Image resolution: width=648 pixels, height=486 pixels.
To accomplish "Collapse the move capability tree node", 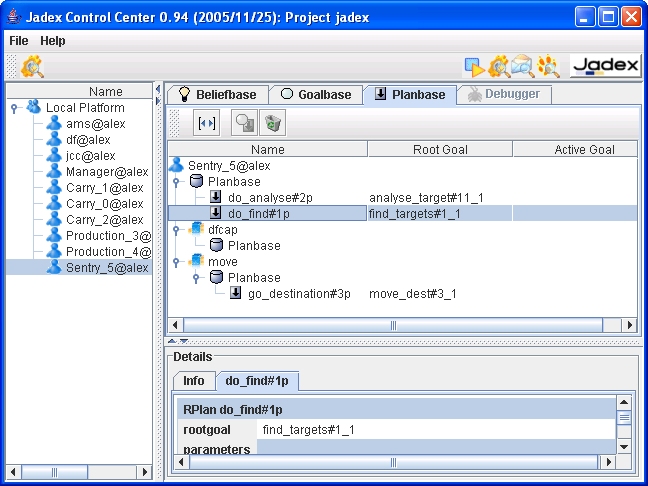I will pos(176,262).
